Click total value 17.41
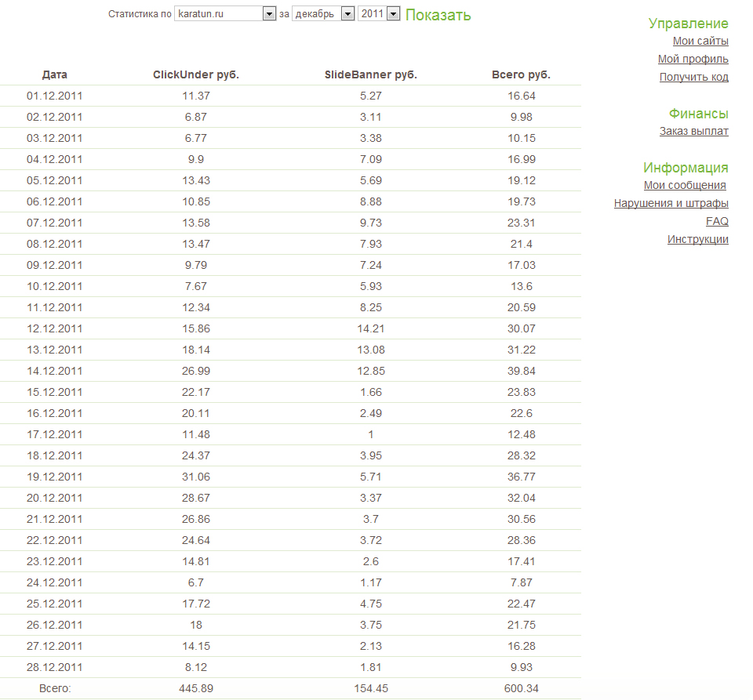The image size is (753, 700). click(522, 561)
